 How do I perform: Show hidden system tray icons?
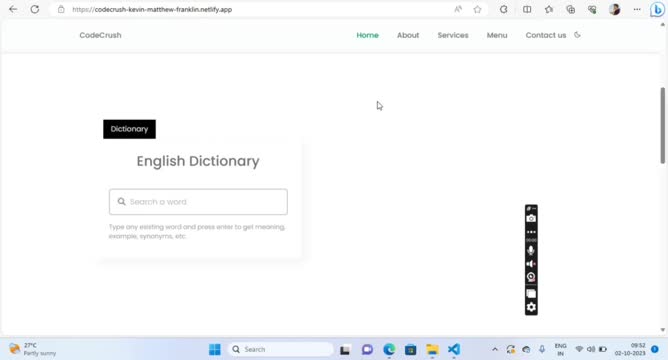[x=495, y=349]
